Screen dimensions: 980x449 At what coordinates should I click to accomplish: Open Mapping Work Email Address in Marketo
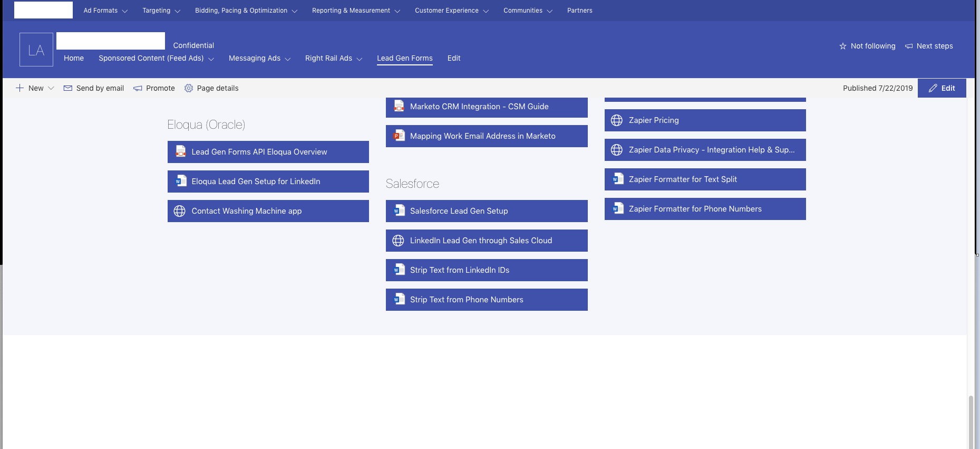point(487,136)
